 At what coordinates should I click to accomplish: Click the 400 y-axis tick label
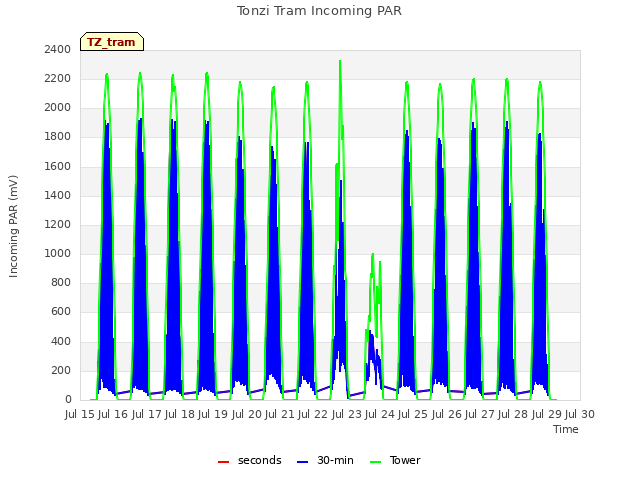61,341
